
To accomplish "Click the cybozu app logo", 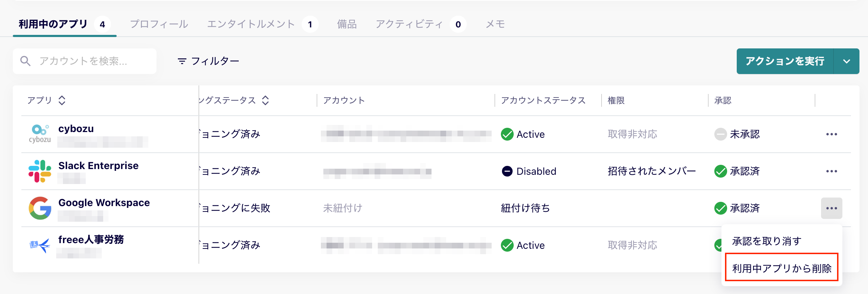I will point(40,134).
